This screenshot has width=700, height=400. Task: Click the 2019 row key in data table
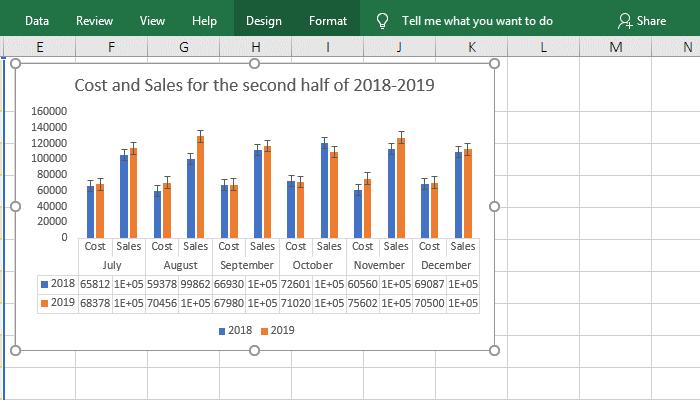pyautogui.click(x=44, y=302)
